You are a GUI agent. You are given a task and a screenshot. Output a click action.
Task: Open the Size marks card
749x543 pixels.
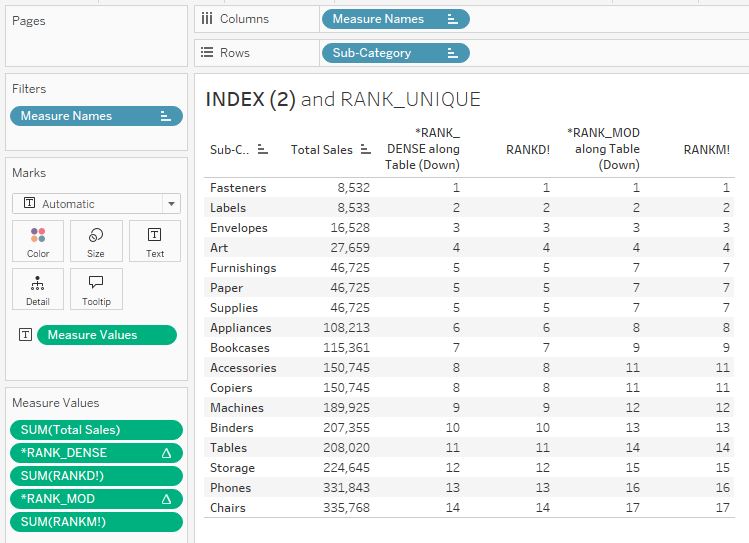pos(96,241)
